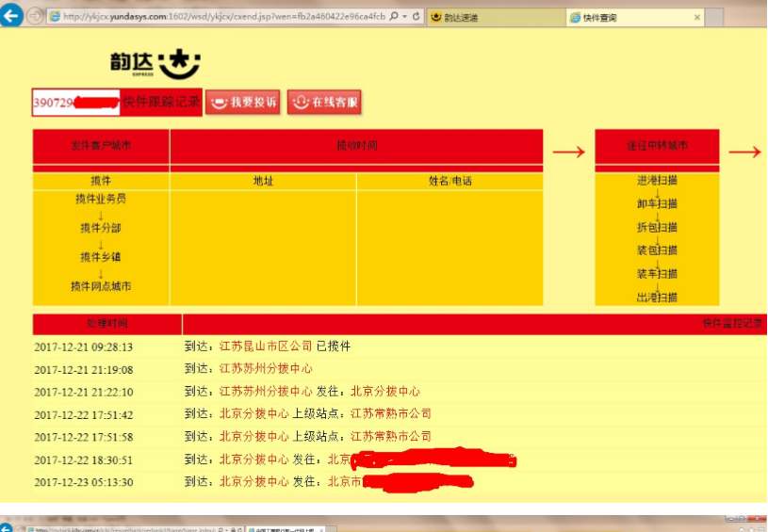
Task: Click the tracking number input field
Action: coord(76,103)
